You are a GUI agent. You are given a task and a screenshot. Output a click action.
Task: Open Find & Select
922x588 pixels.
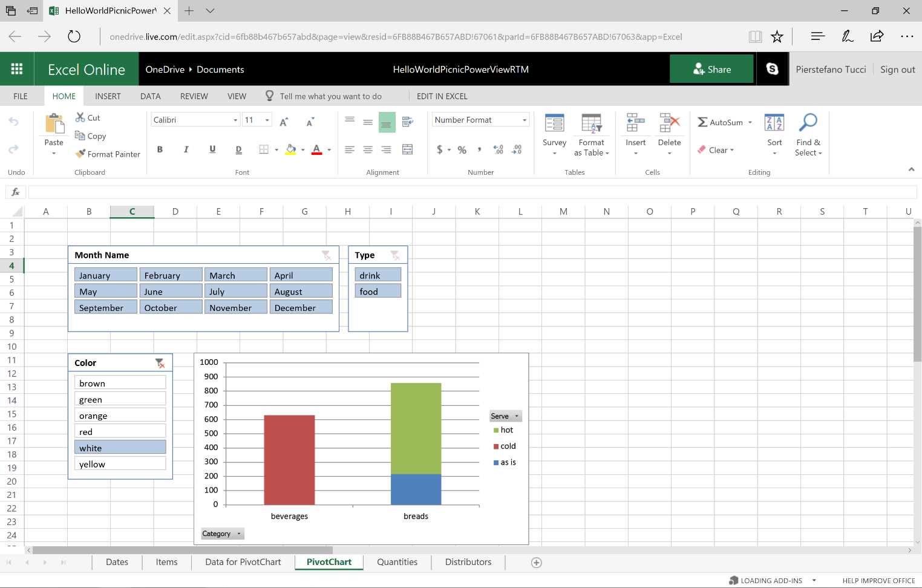tap(808, 134)
